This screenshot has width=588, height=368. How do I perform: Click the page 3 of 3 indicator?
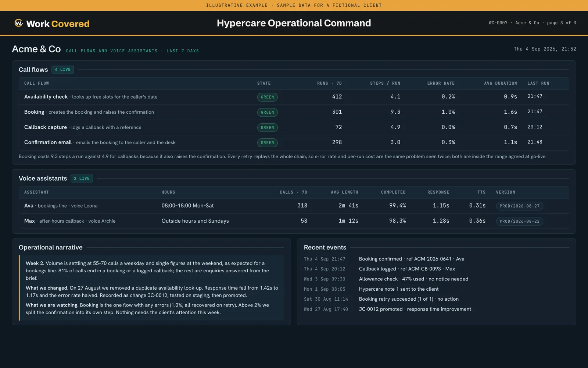coord(562,23)
